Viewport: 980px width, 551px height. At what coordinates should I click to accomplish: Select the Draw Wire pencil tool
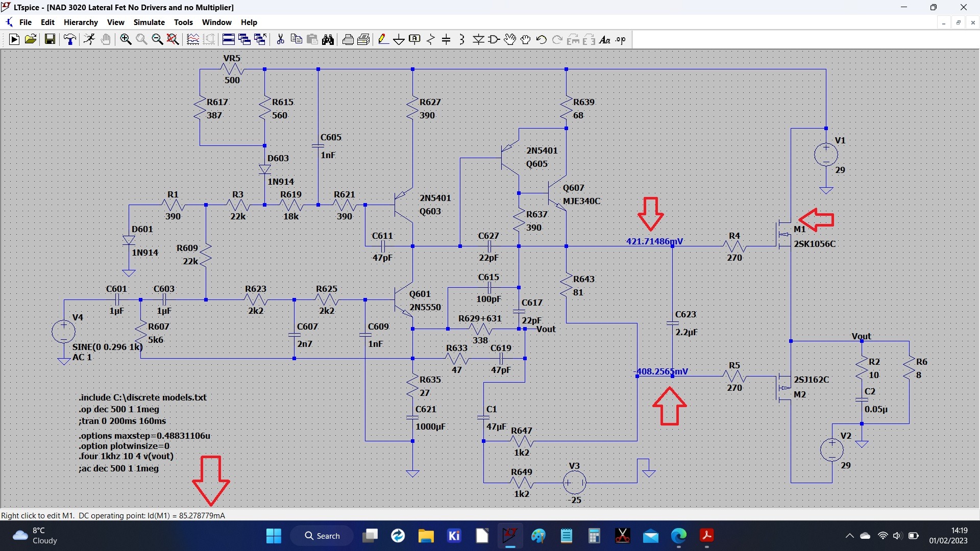click(383, 40)
